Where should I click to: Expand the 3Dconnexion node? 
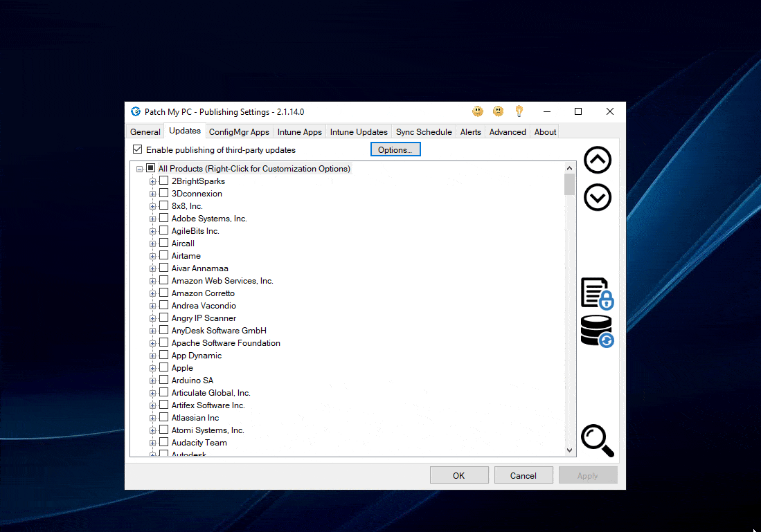point(152,194)
